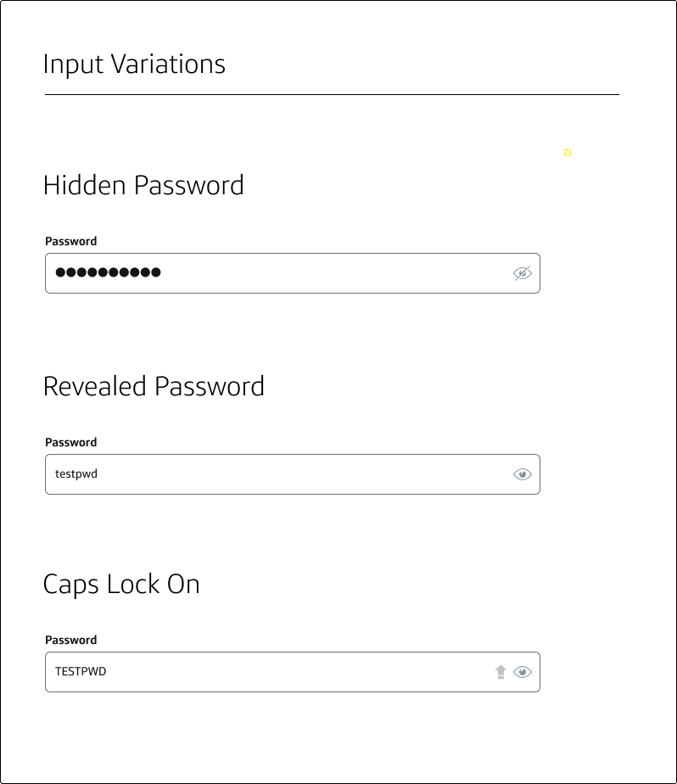Focus the Caps Lock On input field
This screenshot has height=784, width=677.
[293, 672]
